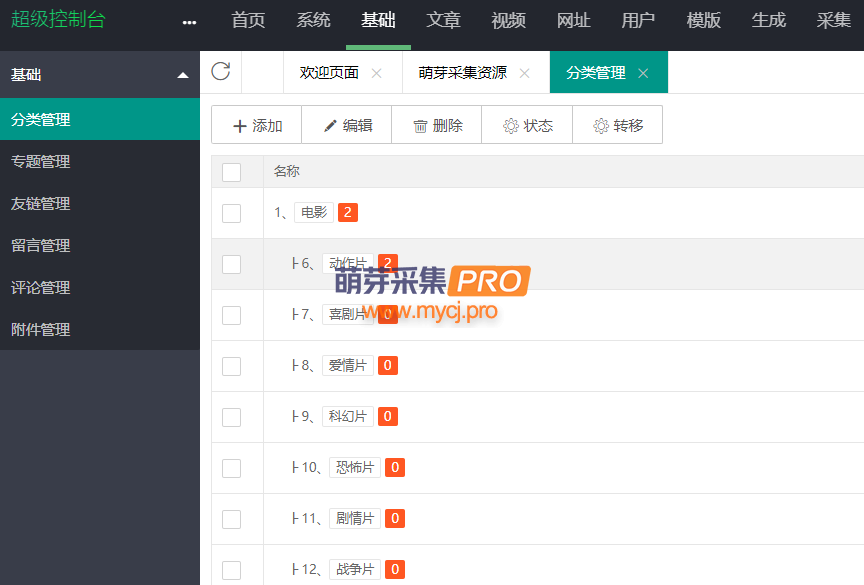Viewport: 864px width, 585px height.
Task: Check the box for the 喜剧片 row
Action: coord(231,315)
